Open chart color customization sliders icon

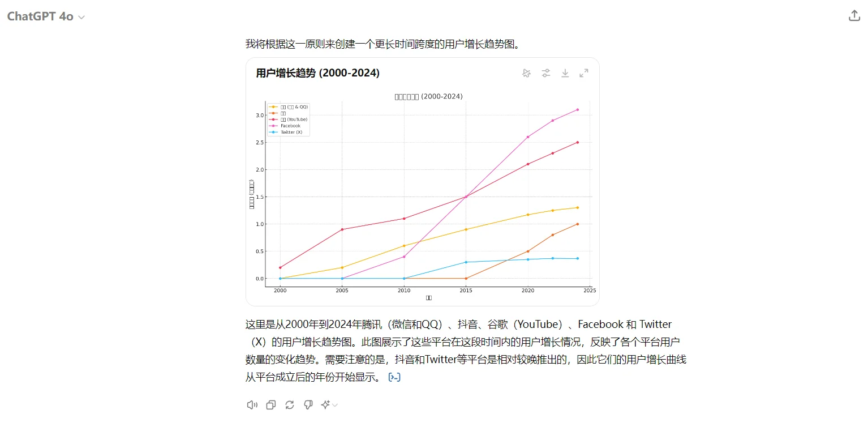pyautogui.click(x=545, y=73)
